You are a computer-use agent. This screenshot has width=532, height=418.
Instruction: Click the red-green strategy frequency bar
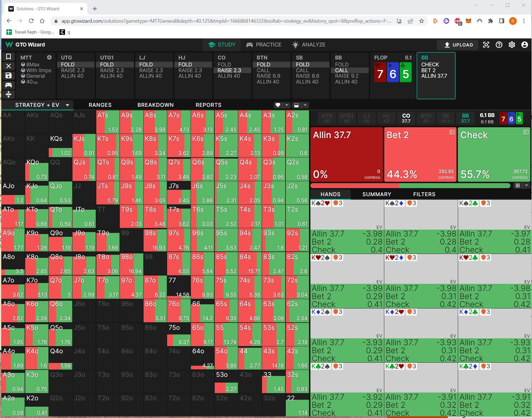click(410, 186)
